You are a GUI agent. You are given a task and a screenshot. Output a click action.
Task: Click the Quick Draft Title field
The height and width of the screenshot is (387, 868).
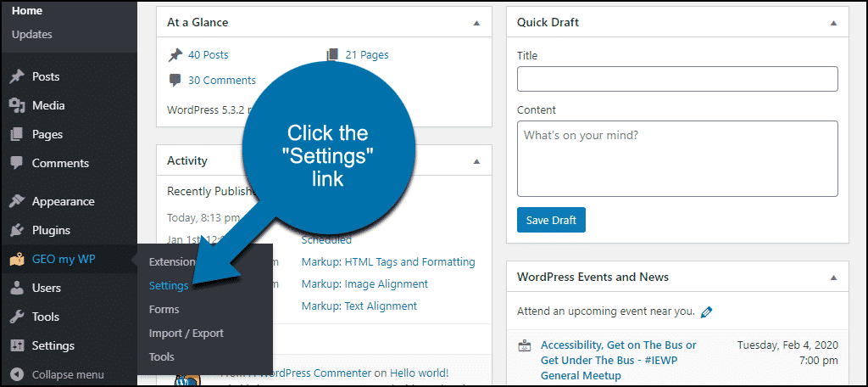pos(677,79)
